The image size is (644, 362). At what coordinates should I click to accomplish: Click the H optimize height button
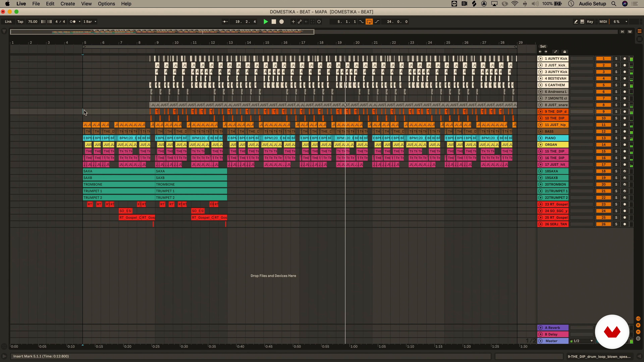[622, 32]
